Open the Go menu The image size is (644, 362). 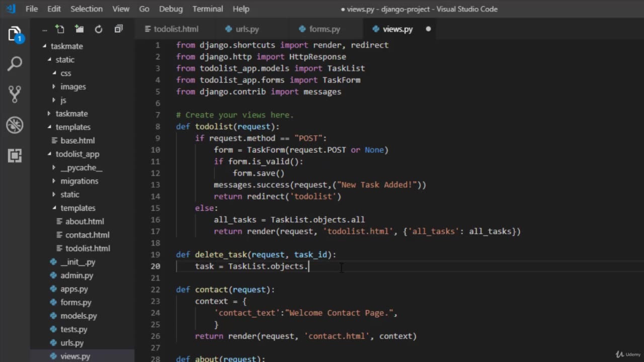click(x=144, y=9)
